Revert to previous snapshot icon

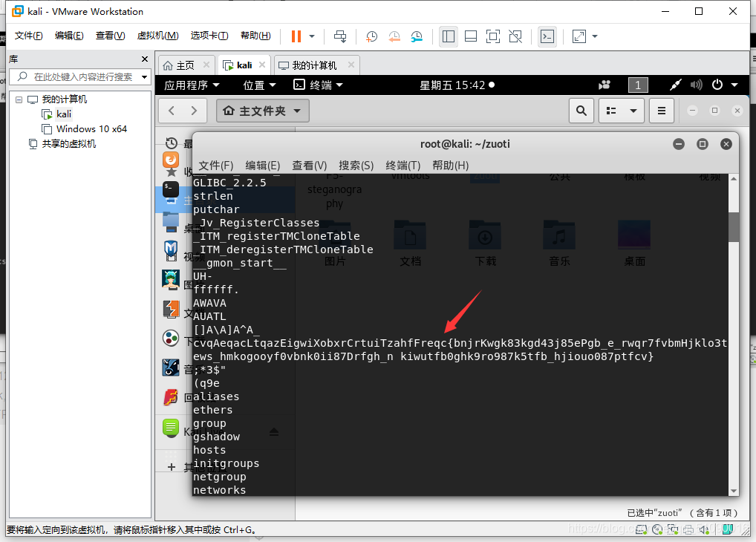[x=394, y=36]
